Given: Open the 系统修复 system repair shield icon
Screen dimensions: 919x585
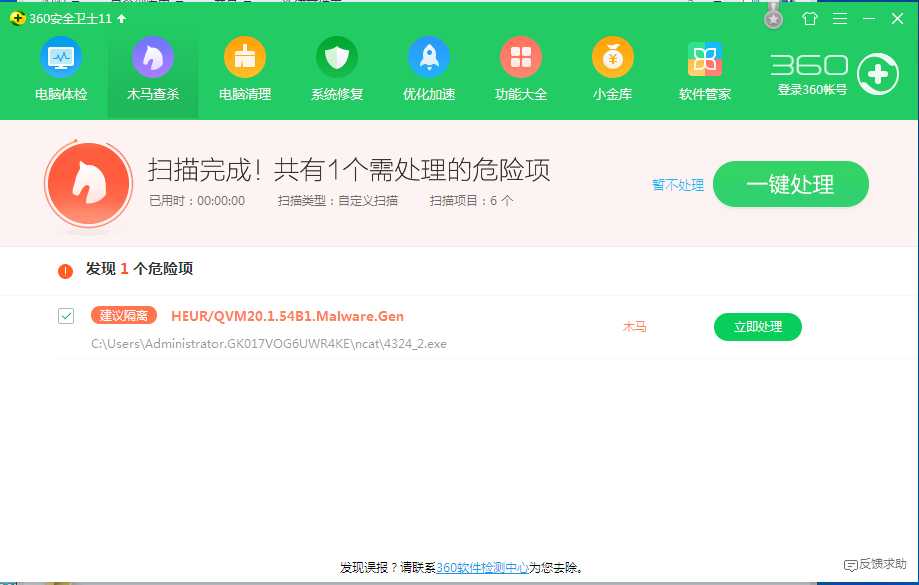Looking at the screenshot, I should click(x=337, y=68).
